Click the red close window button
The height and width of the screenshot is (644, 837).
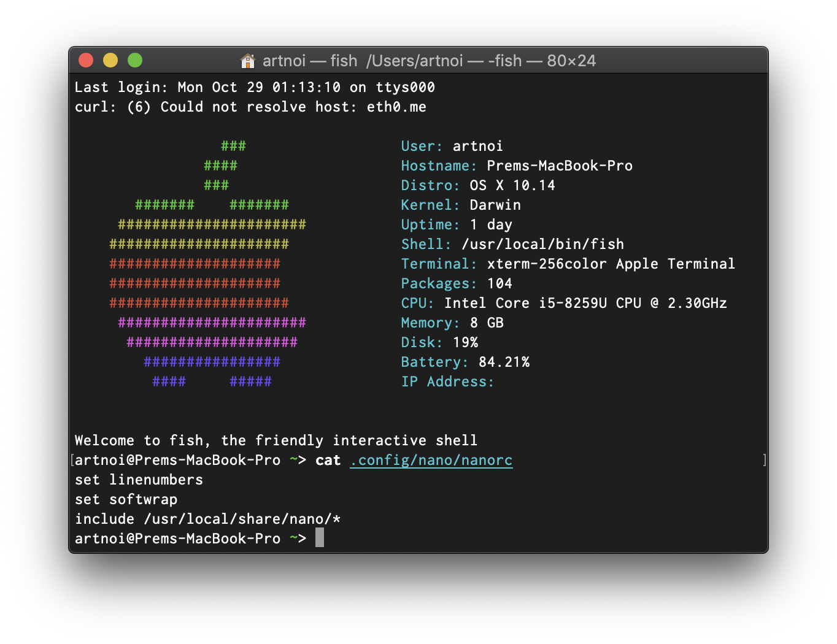tap(86, 60)
